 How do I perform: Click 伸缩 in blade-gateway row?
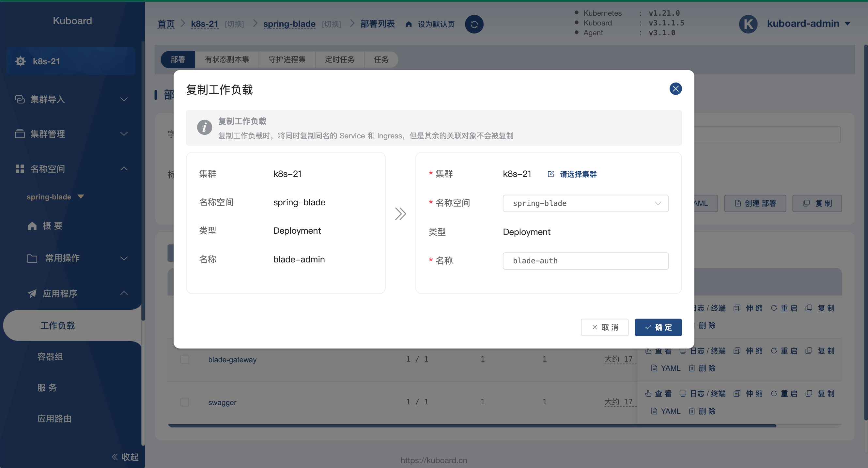[x=748, y=351]
